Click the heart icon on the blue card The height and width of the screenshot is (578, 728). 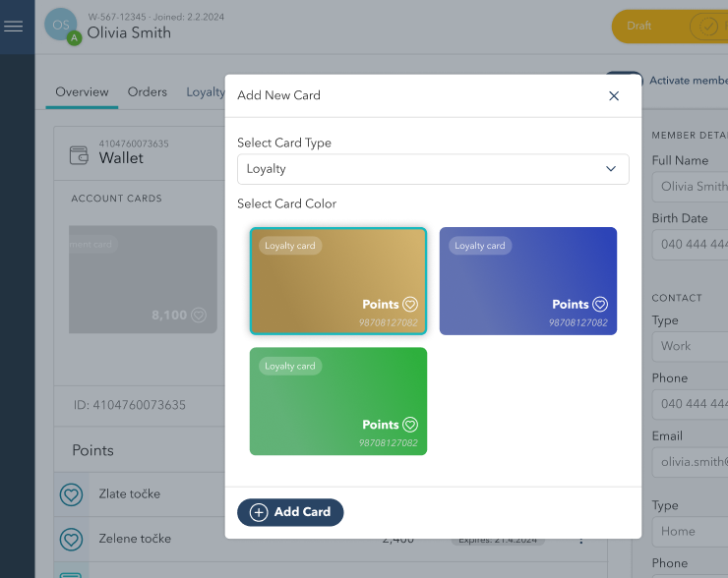coord(600,305)
